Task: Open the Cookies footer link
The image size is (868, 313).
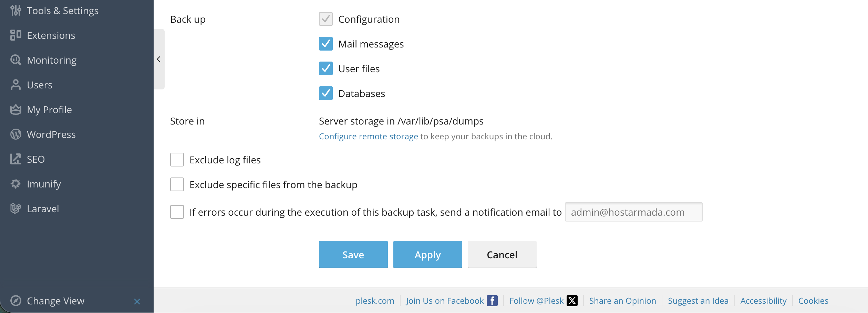Action: click(813, 301)
